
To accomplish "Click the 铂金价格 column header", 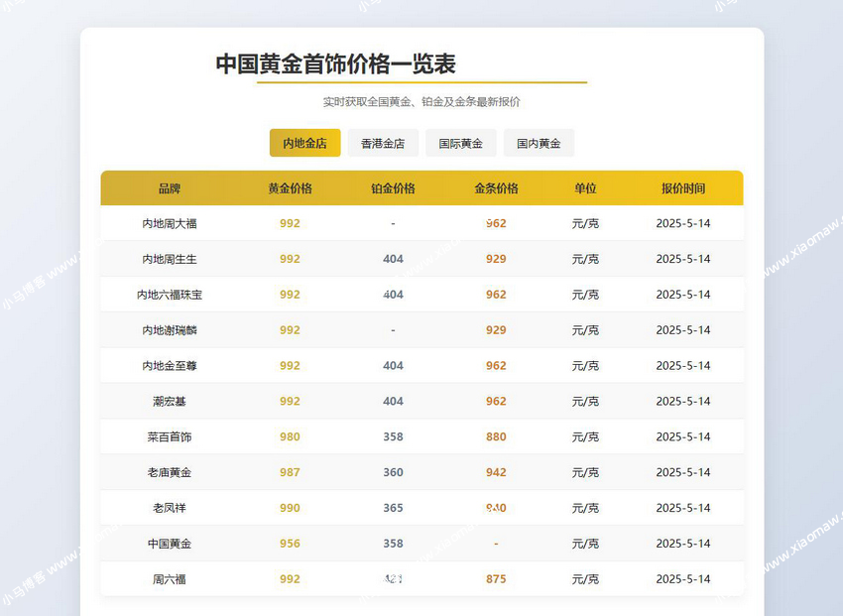I will click(393, 188).
